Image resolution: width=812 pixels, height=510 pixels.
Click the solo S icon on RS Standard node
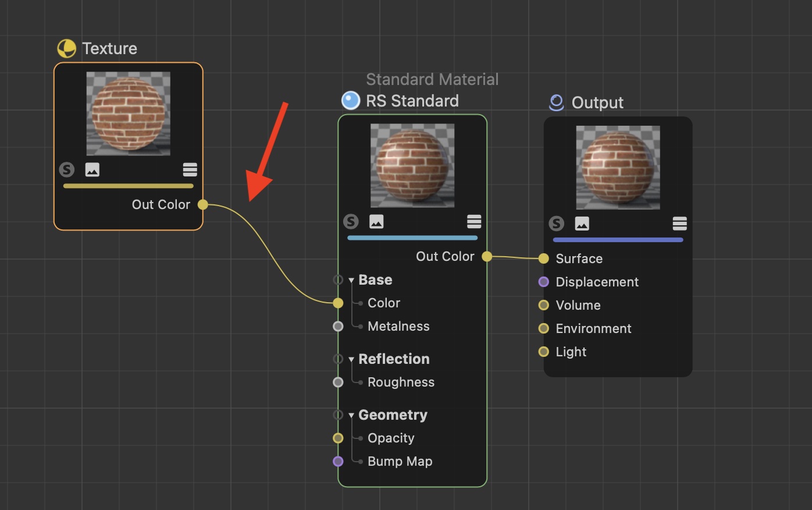[351, 221]
